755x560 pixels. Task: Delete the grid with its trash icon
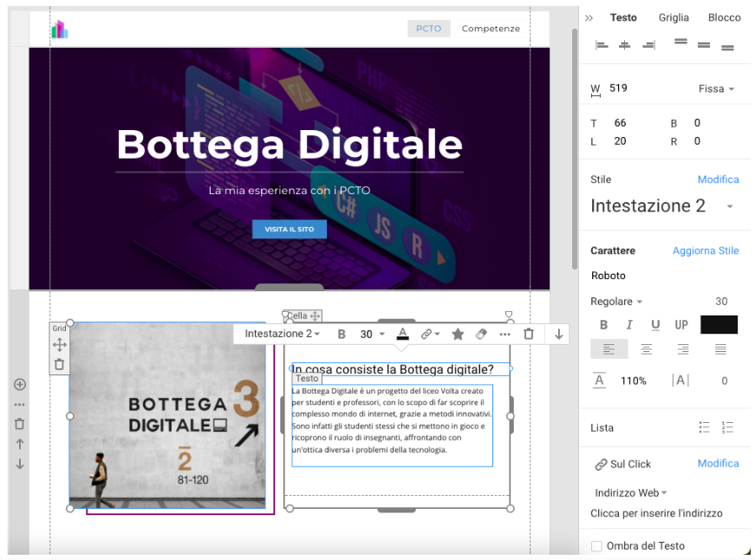(59, 364)
